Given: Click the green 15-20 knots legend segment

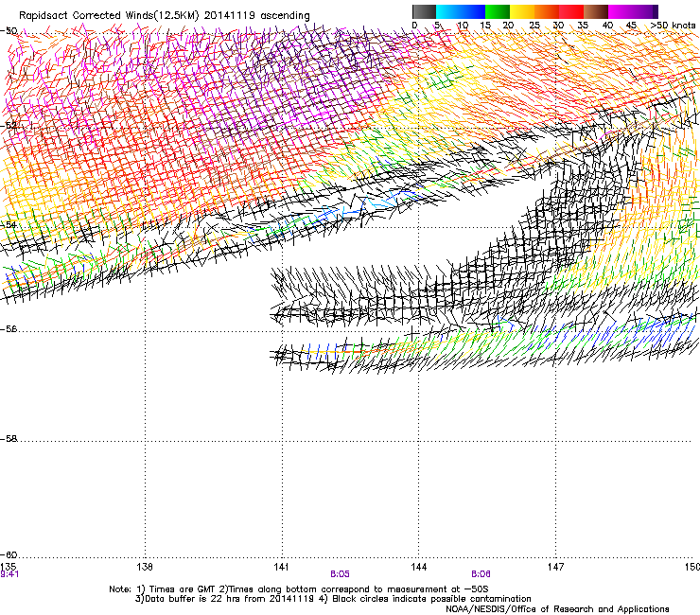Looking at the screenshot, I should (498, 11).
